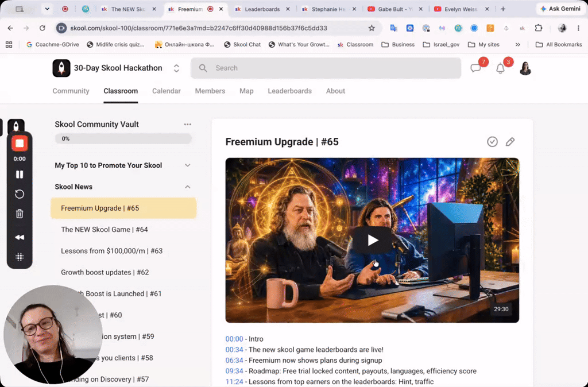The width and height of the screenshot is (588, 387).
Task: Click the rewind icon in the recorder panel
Action: pyautogui.click(x=20, y=237)
